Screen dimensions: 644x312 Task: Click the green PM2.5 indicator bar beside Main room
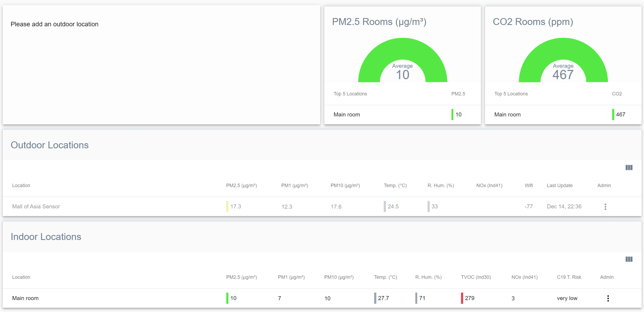452,114
